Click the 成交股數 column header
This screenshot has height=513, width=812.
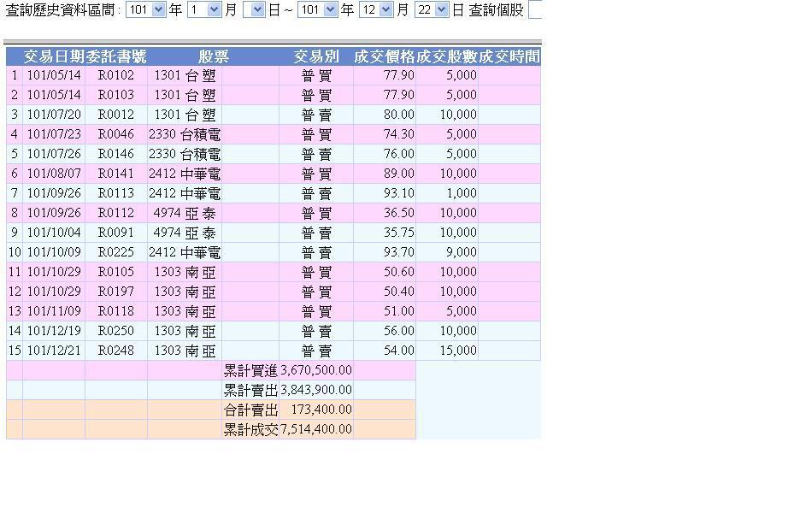[x=447, y=57]
